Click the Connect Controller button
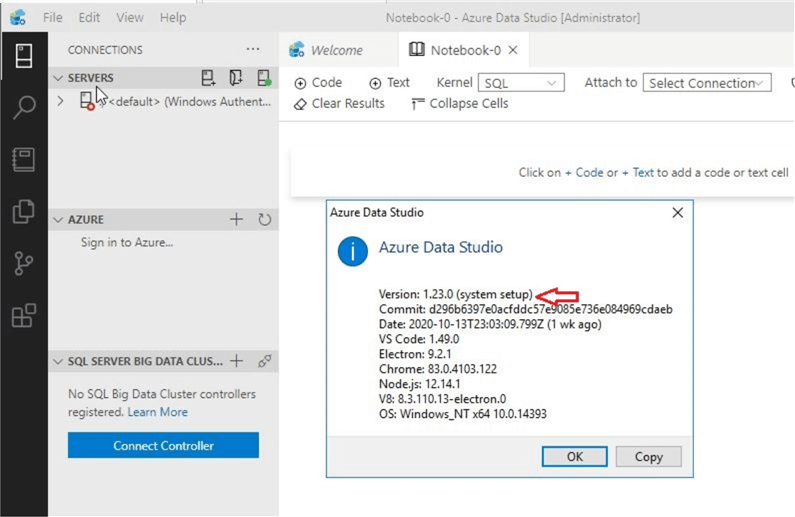The width and height of the screenshot is (795, 517). pyautogui.click(x=163, y=446)
